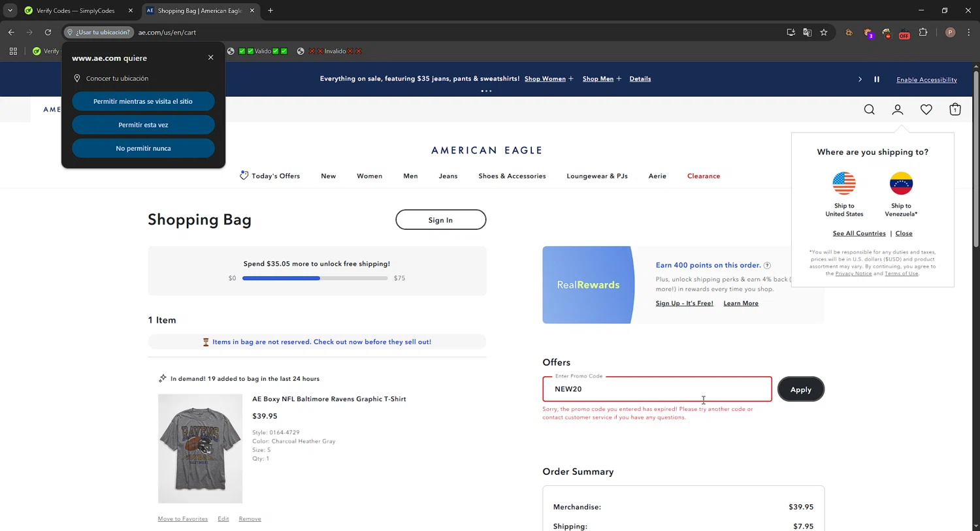Remove the Ravens T-Shirt from bag
Image resolution: width=980 pixels, height=531 pixels.
[250, 519]
